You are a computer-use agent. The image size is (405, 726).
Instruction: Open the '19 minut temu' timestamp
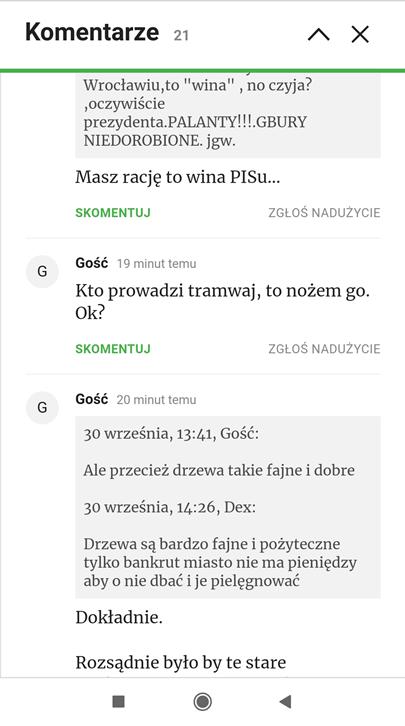(156, 264)
